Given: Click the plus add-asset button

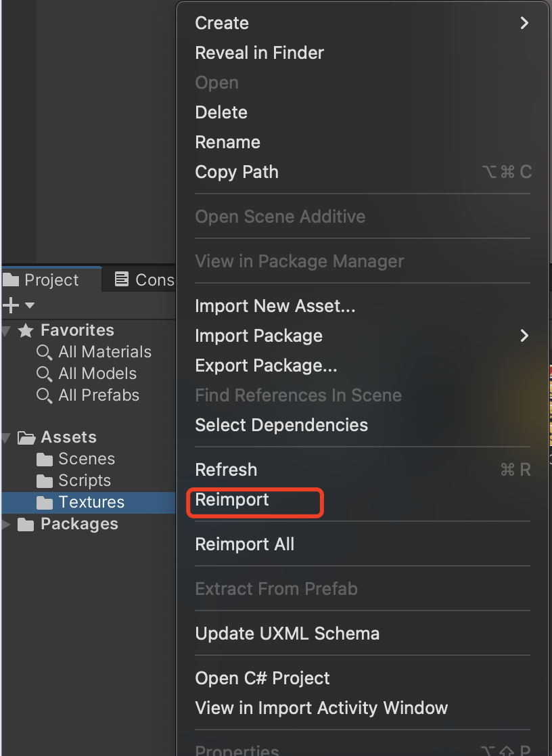Looking at the screenshot, I should (x=10, y=305).
